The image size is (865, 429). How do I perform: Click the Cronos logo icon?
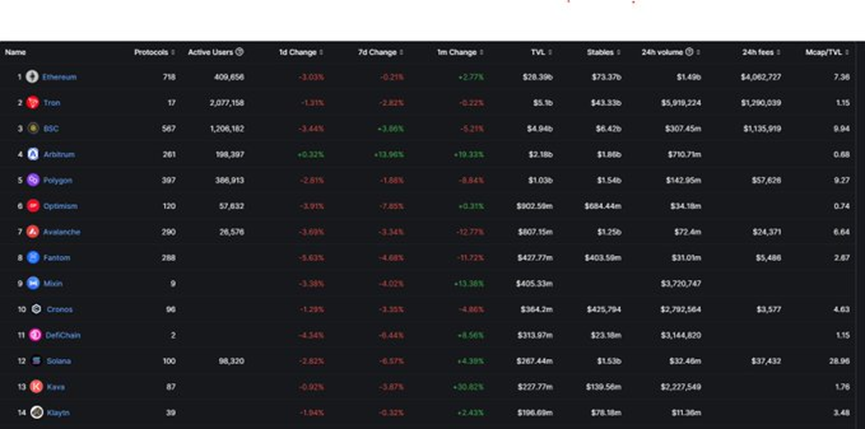[37, 309]
